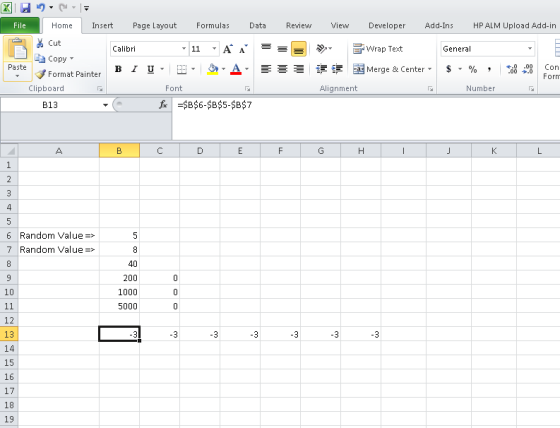Click the Redo icon
Screen dimensions: 560x428
63,7
